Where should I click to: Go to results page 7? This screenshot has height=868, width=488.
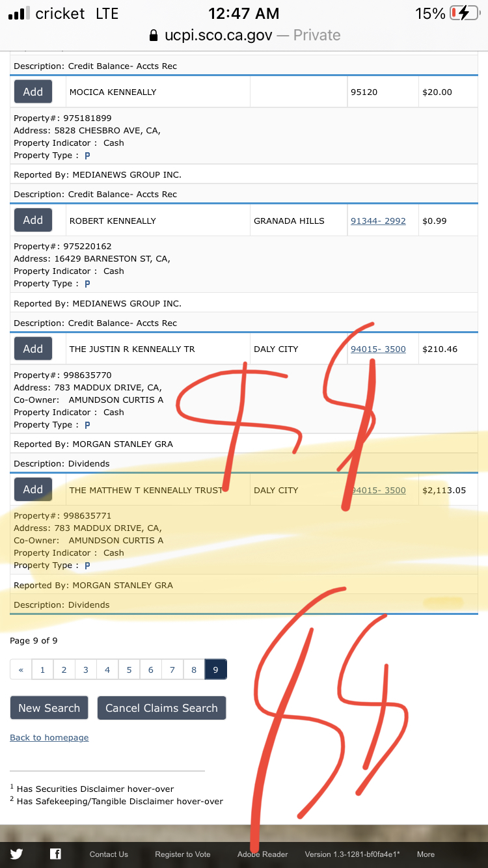[x=172, y=670]
